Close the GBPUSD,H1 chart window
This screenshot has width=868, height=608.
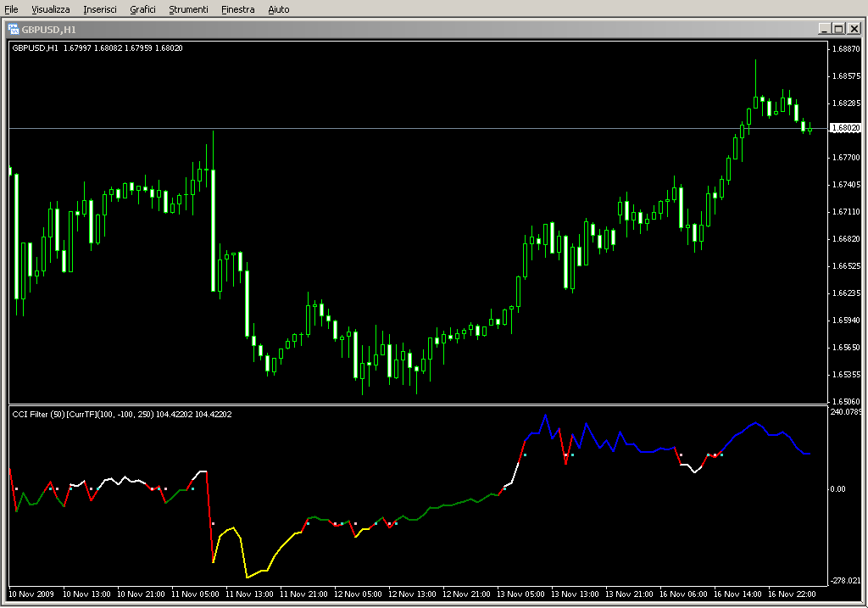tap(854, 29)
